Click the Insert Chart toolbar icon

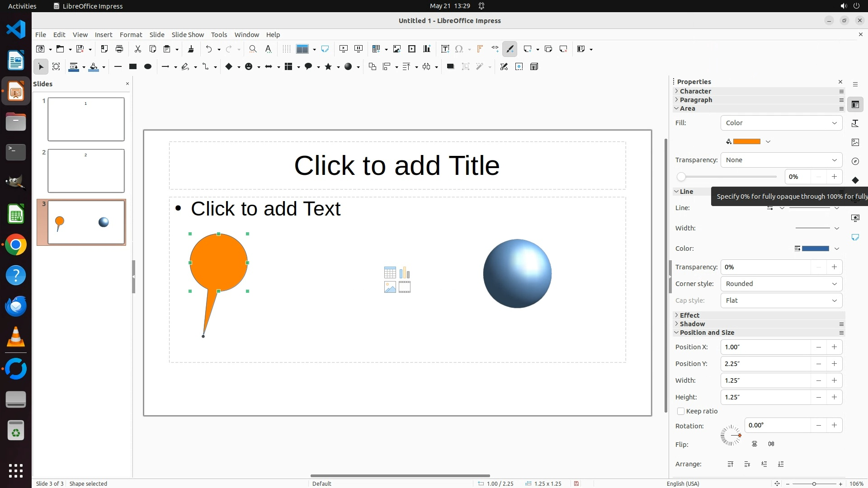(x=427, y=49)
